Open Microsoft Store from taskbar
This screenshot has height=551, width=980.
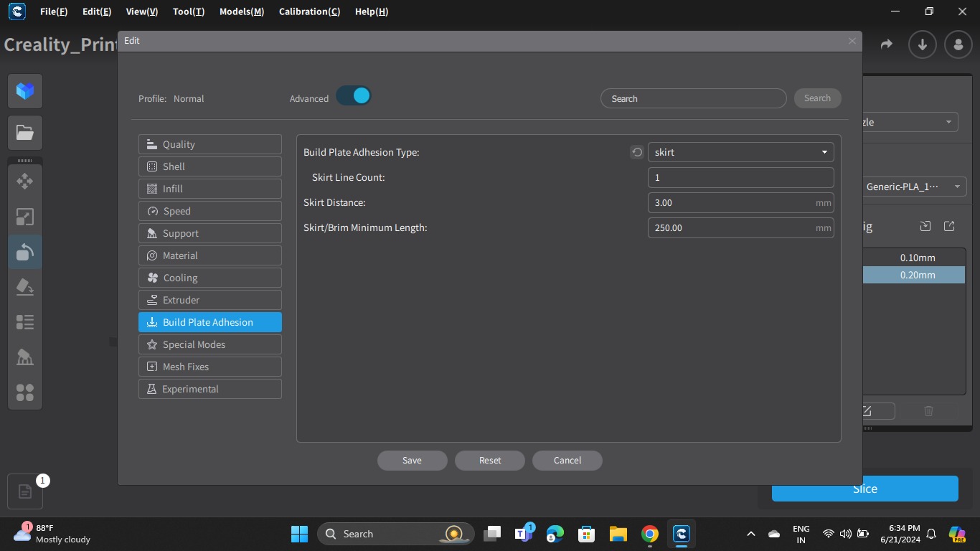(587, 534)
